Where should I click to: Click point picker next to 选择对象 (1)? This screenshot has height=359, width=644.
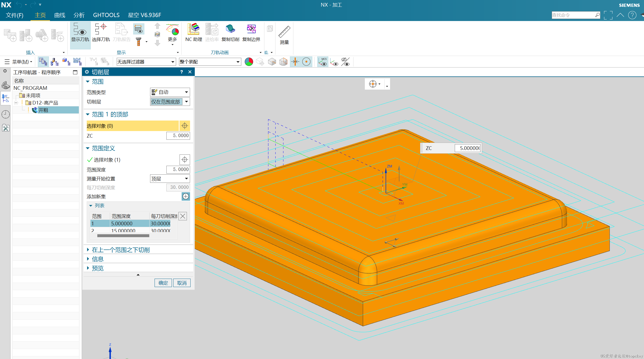[185, 159]
